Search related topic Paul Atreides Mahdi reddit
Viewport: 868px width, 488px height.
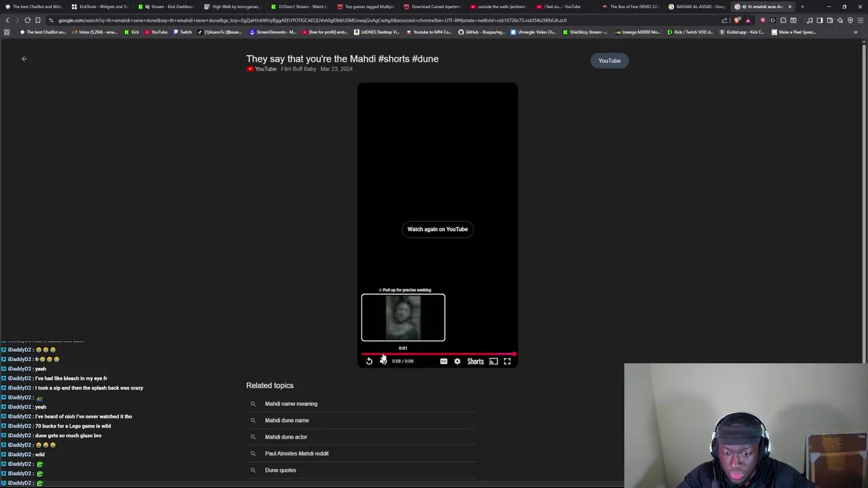(x=296, y=453)
